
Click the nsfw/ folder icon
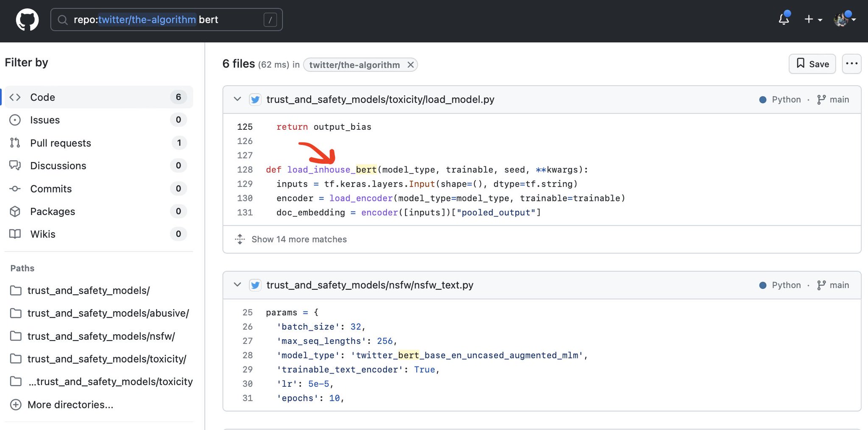[16, 336]
